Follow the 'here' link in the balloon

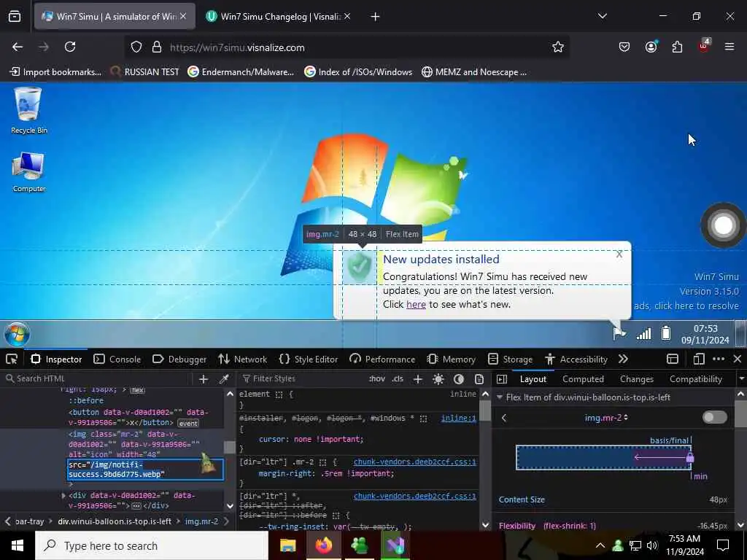point(416,304)
